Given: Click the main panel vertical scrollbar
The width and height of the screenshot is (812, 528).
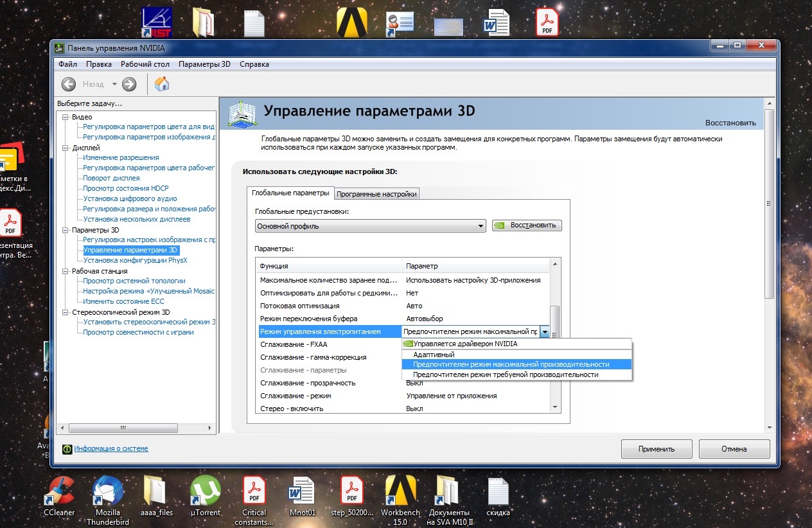Looking at the screenshot, I should pos(770,204).
